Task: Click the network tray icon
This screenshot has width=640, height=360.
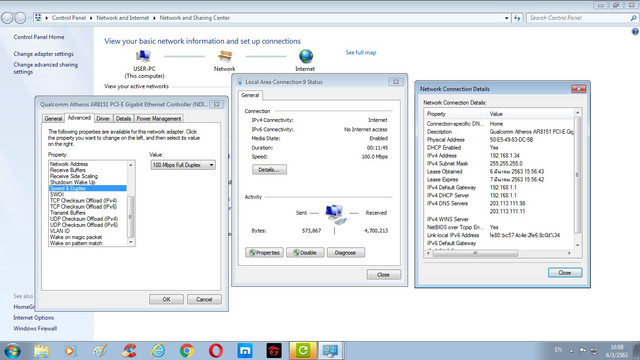Action: (594, 351)
